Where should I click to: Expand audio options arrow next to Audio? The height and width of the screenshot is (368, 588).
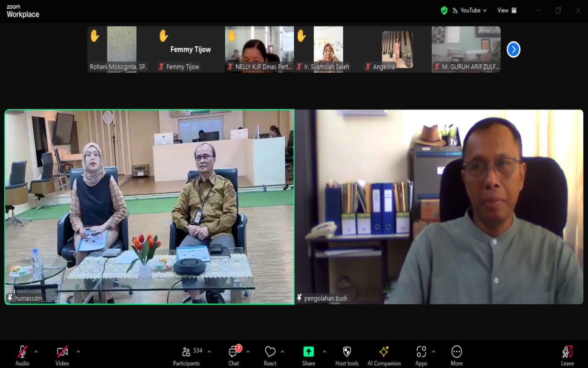(36, 352)
